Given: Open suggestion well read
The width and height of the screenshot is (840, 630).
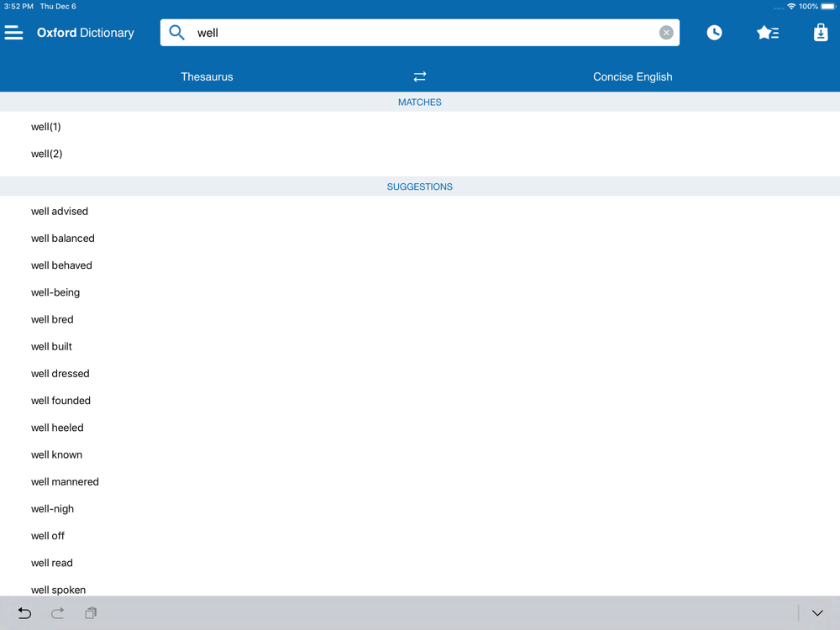Looking at the screenshot, I should point(420,563).
